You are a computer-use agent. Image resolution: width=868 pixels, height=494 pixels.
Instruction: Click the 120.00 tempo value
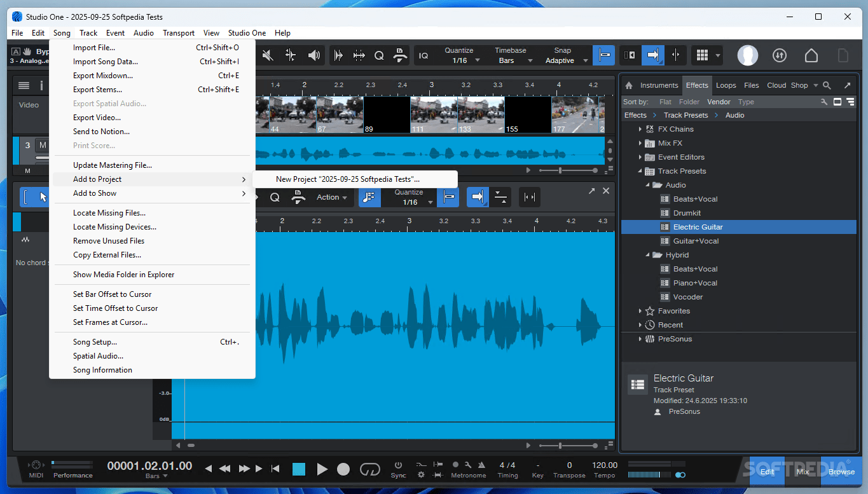pos(604,465)
